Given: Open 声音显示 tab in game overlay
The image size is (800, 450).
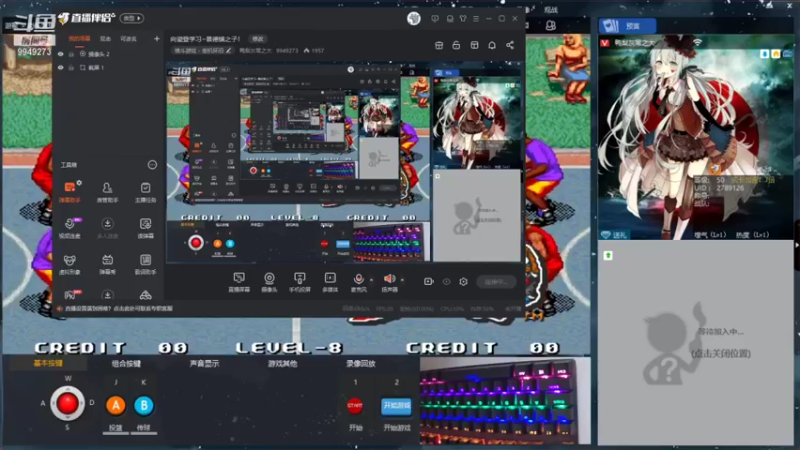Looking at the screenshot, I should [x=204, y=363].
